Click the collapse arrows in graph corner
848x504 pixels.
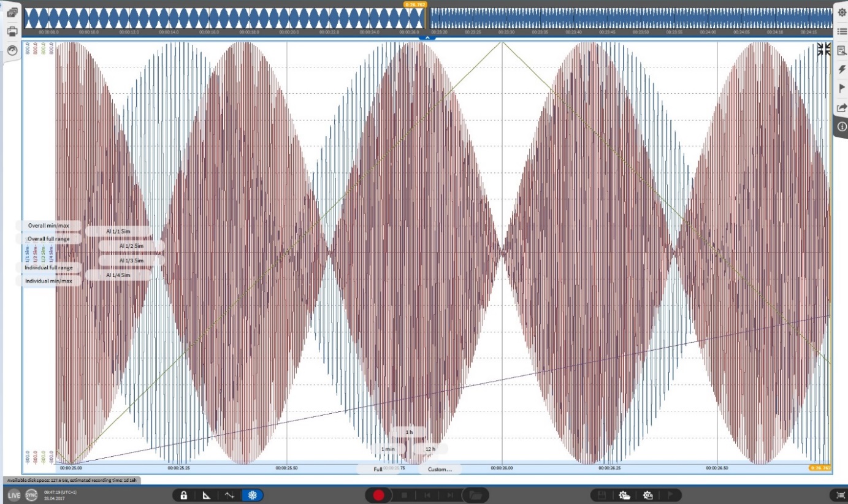[x=823, y=50]
